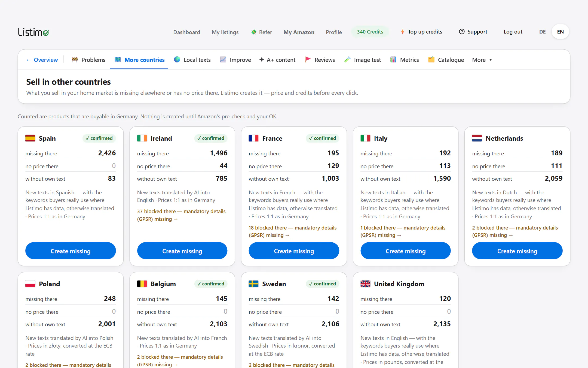
Task: Click France's confirmed badge
Action: click(x=322, y=138)
